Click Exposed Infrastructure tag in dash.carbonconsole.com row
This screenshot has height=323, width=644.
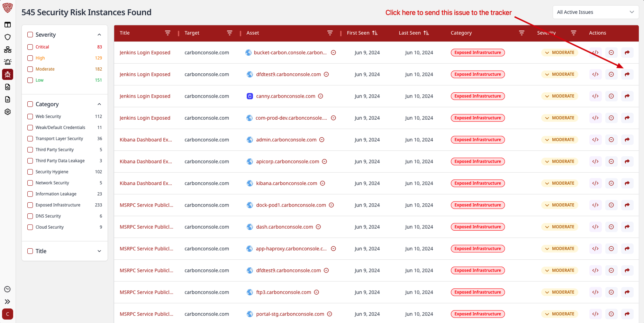(x=478, y=227)
